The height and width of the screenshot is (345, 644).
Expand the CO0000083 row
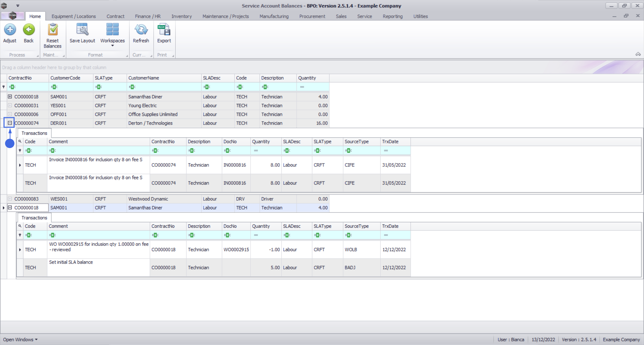(x=10, y=199)
